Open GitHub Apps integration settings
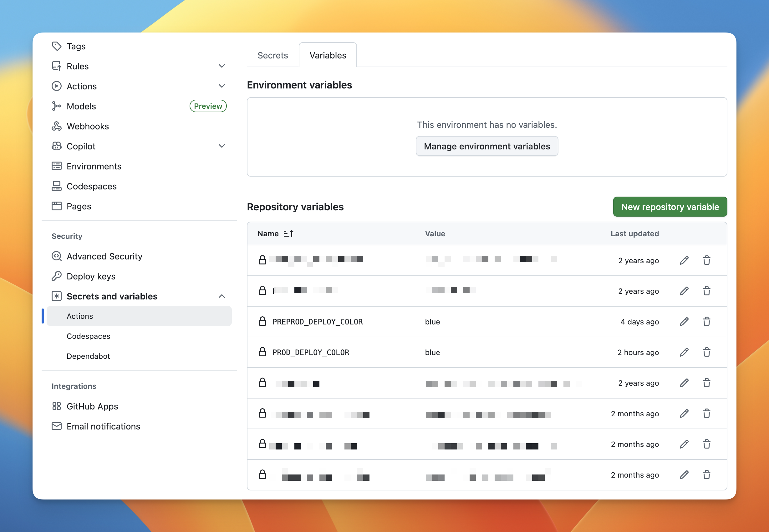This screenshot has width=769, height=532. [x=92, y=406]
